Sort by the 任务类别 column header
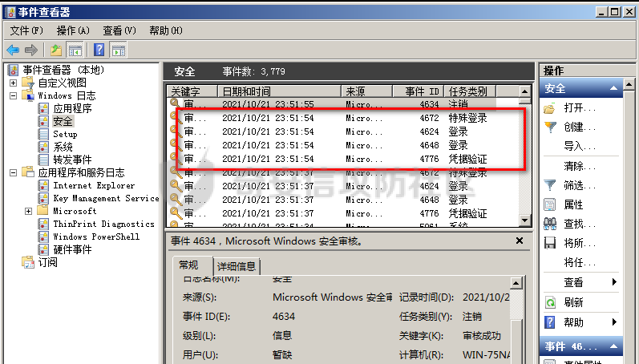This screenshot has height=364, width=639. 471,91
